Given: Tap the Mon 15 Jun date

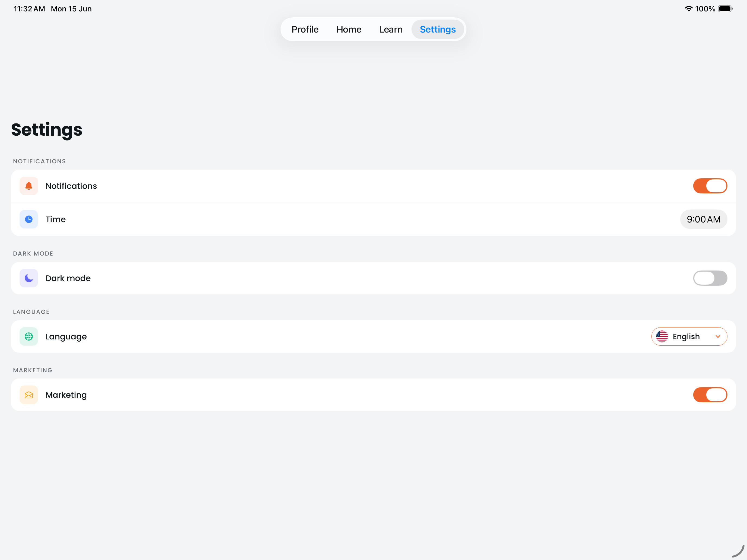Looking at the screenshot, I should click(x=71, y=9).
